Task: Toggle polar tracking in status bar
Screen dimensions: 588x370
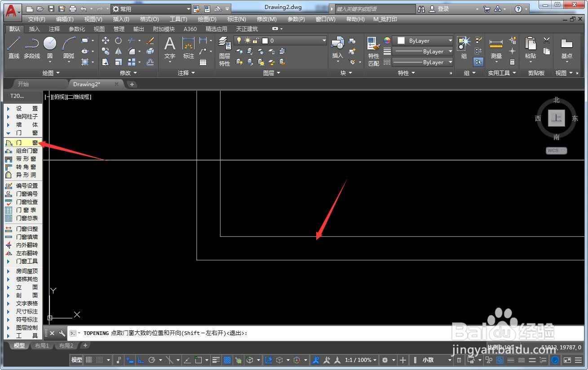Action: 152,360
